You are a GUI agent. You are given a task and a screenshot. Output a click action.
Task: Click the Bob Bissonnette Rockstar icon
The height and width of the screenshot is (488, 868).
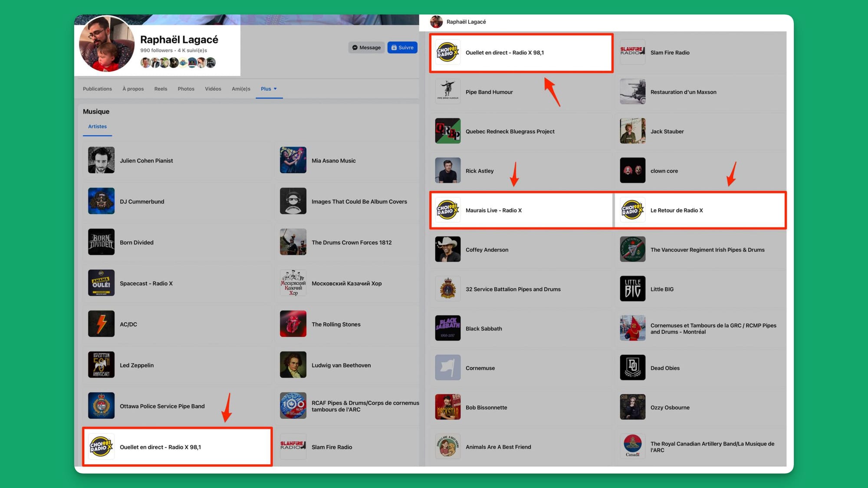coord(447,407)
